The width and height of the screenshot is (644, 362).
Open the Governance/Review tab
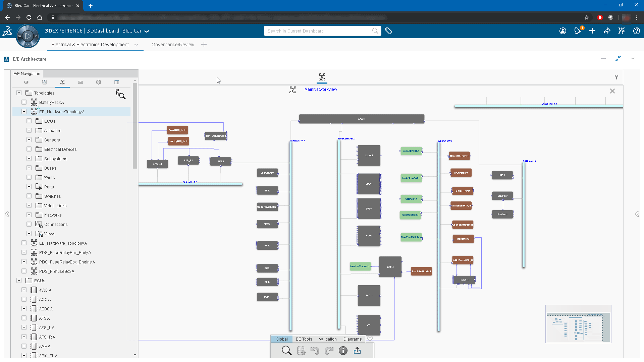tap(173, 45)
